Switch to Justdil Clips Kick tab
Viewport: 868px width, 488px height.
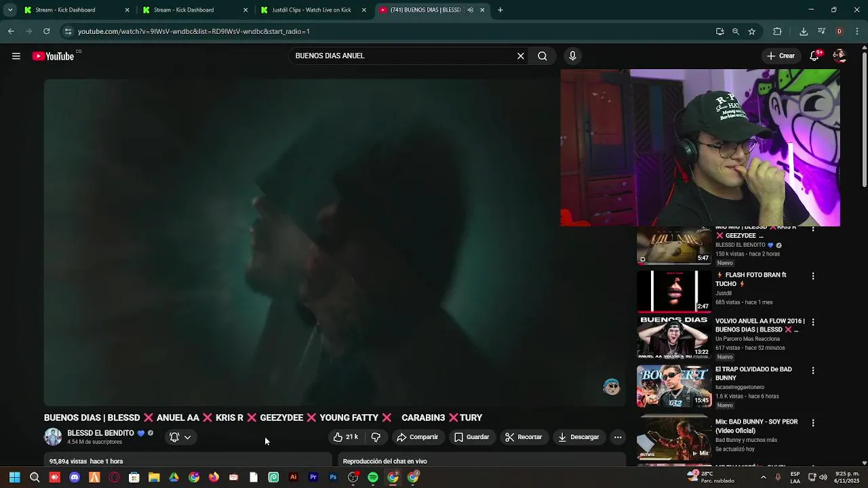[x=313, y=10]
